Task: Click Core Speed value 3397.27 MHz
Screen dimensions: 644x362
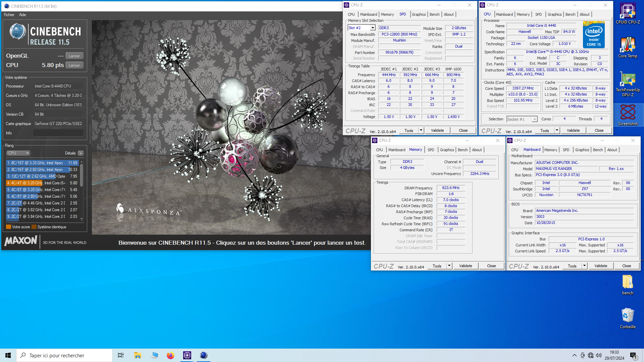Action: coord(523,88)
